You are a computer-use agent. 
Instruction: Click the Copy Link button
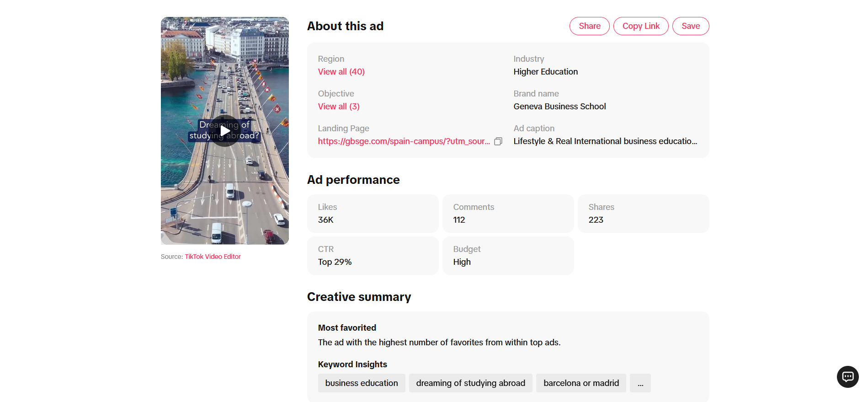pyautogui.click(x=641, y=26)
